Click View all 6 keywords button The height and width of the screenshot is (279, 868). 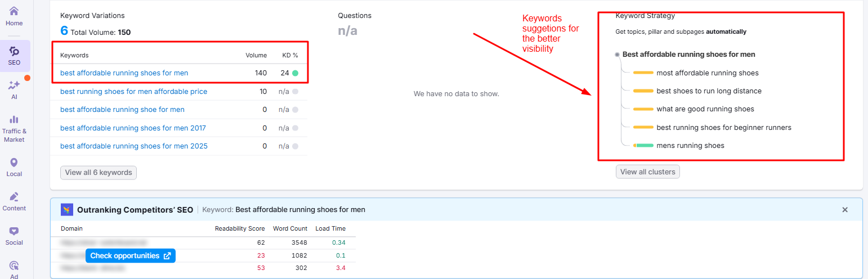99,173
